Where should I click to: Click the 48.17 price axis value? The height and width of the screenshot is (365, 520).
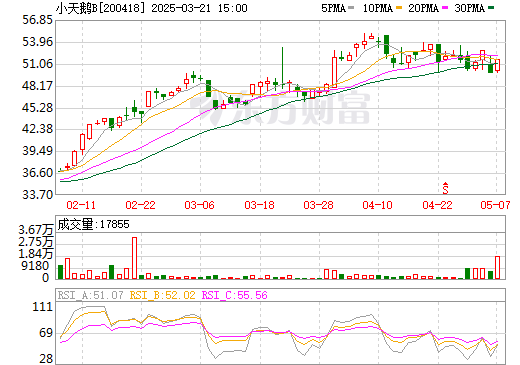pos(37,86)
